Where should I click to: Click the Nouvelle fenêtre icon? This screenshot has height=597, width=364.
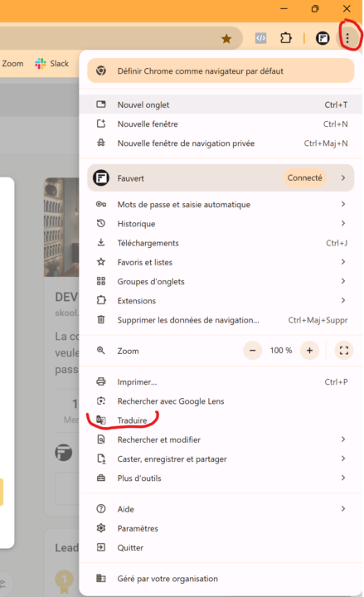[x=101, y=124]
